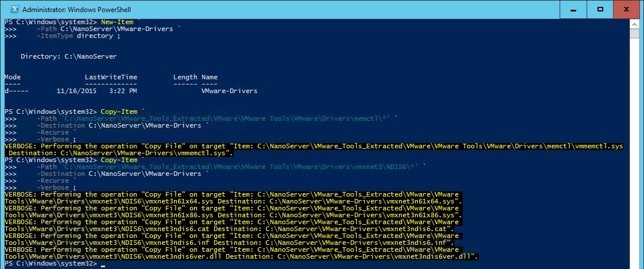Click the verbose line with vmxnet3ndis6.cat
This screenshot has width=644, height=269.
(229, 229)
